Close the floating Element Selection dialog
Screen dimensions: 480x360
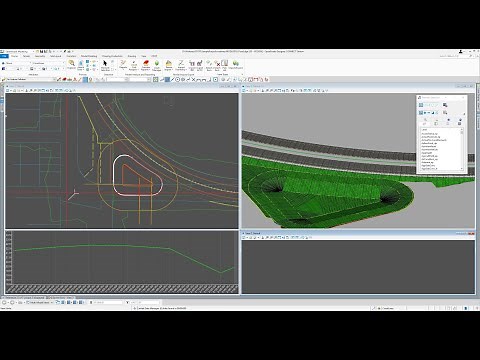point(463,97)
